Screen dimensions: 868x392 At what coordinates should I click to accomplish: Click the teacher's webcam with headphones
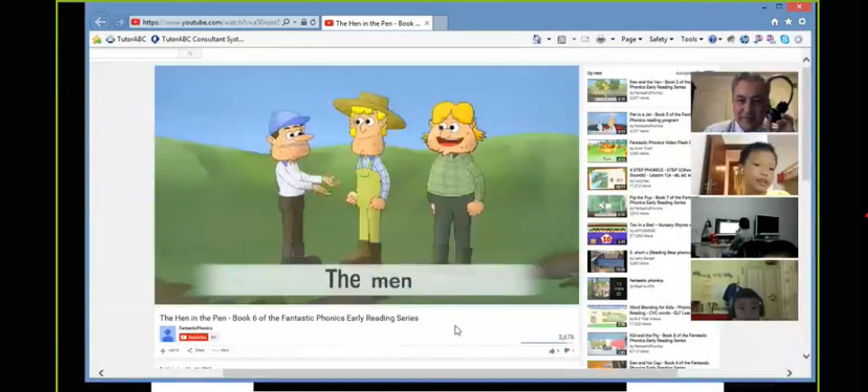pos(744,101)
